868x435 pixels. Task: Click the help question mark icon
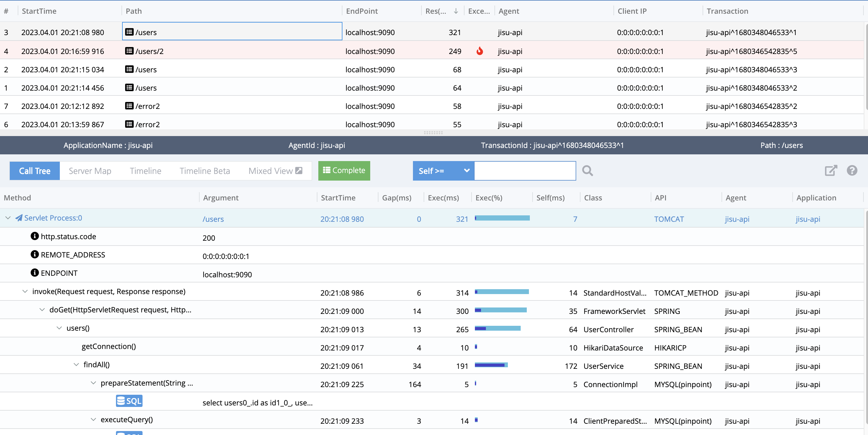point(852,171)
